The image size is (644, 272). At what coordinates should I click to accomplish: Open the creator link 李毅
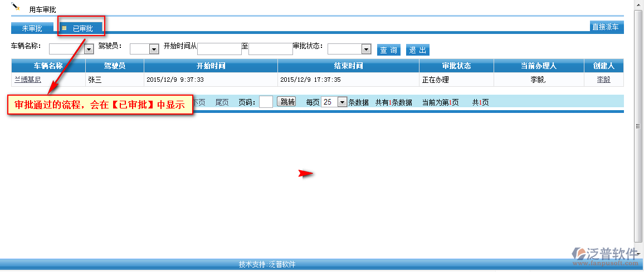(x=604, y=80)
